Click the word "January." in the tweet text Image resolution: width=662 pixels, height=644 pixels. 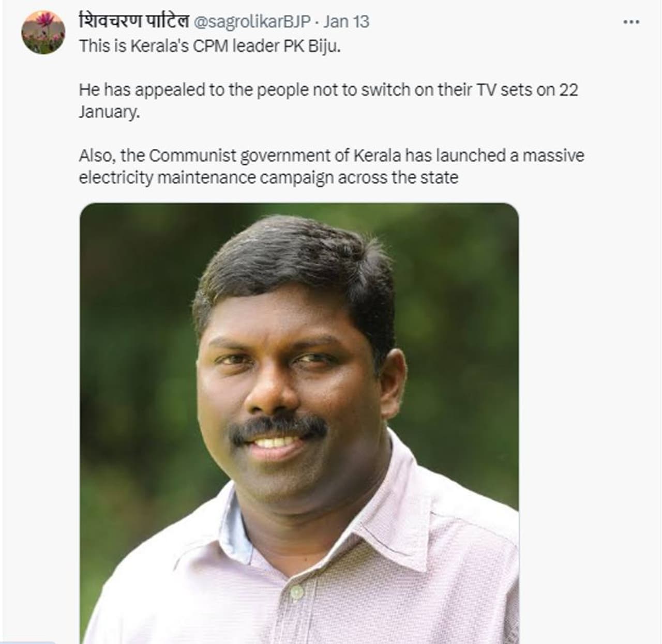tap(109, 112)
